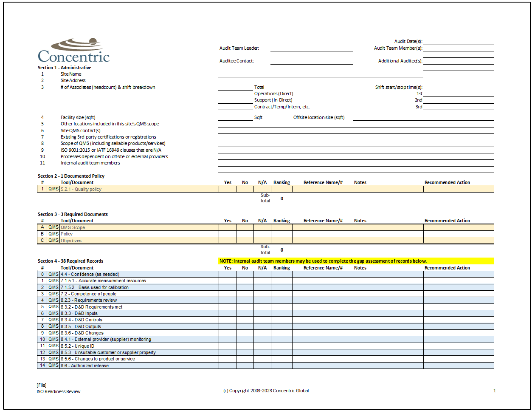Click the 'Section 2 - 1 Documented Policy' heading
Image resolution: width=532 pixels, height=411 pixels.
[71, 176]
